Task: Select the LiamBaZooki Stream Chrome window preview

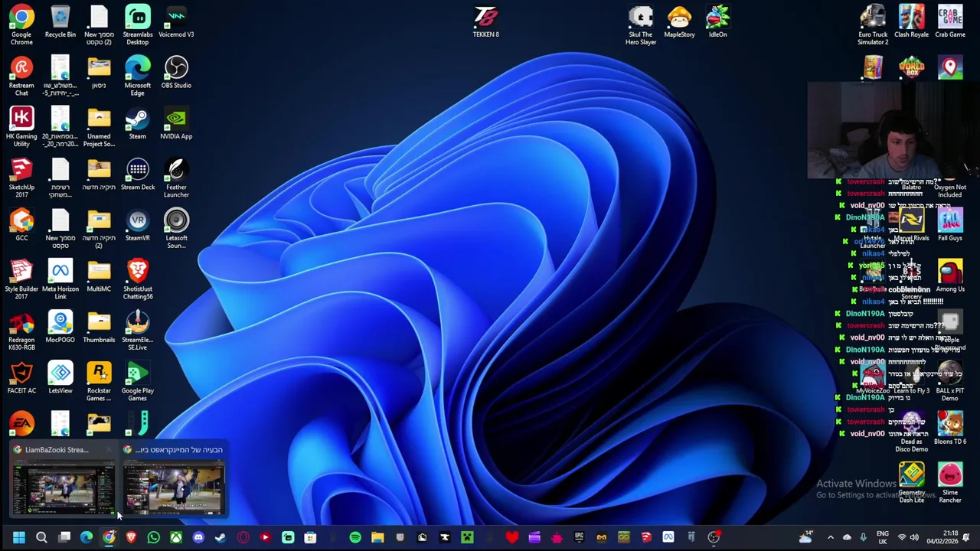Action: [x=63, y=481]
